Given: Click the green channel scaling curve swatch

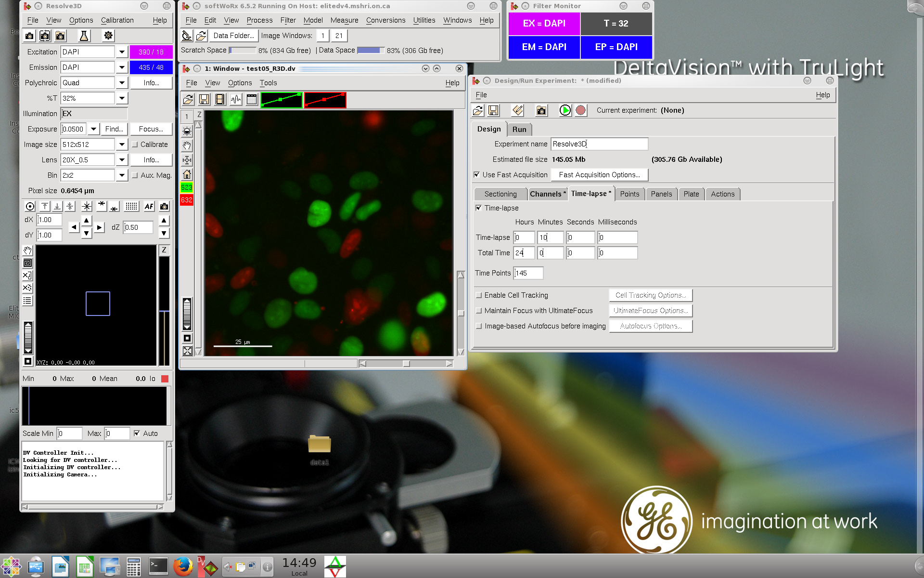Looking at the screenshot, I should click(282, 100).
